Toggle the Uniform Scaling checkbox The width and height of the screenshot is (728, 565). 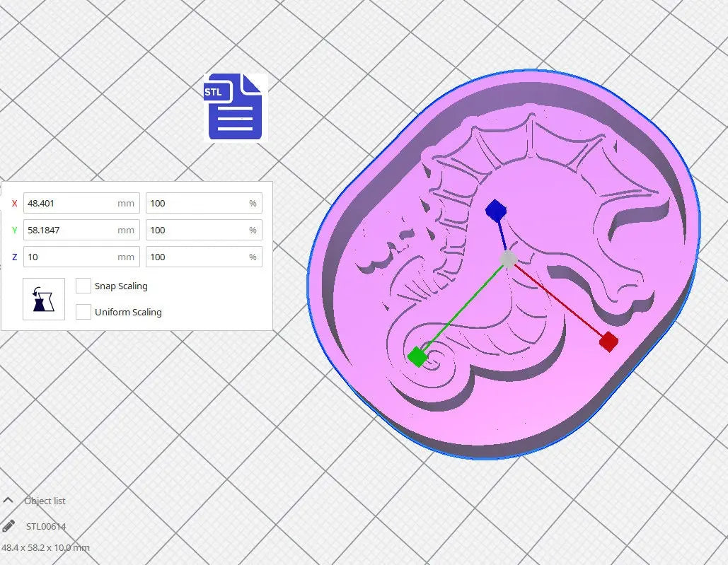pyautogui.click(x=83, y=312)
